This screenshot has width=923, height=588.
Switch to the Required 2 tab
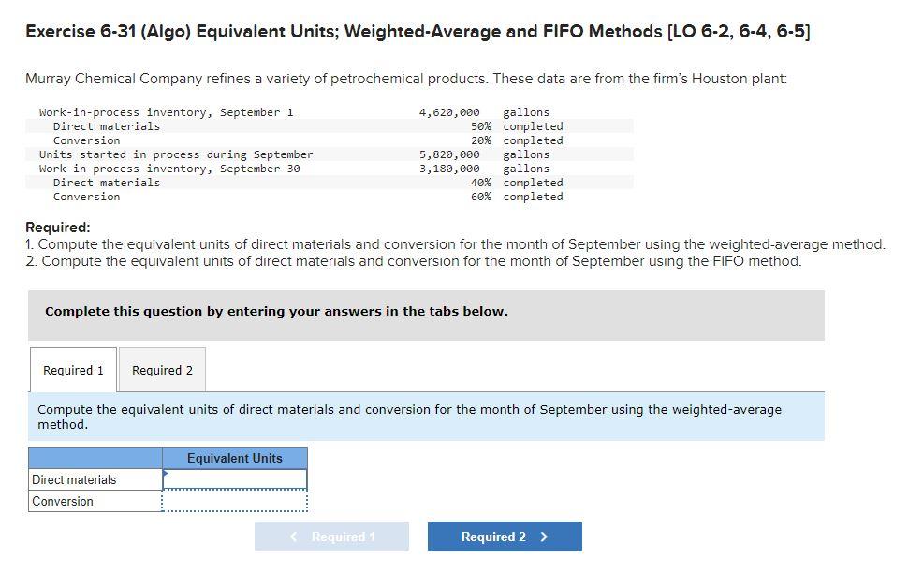click(161, 370)
